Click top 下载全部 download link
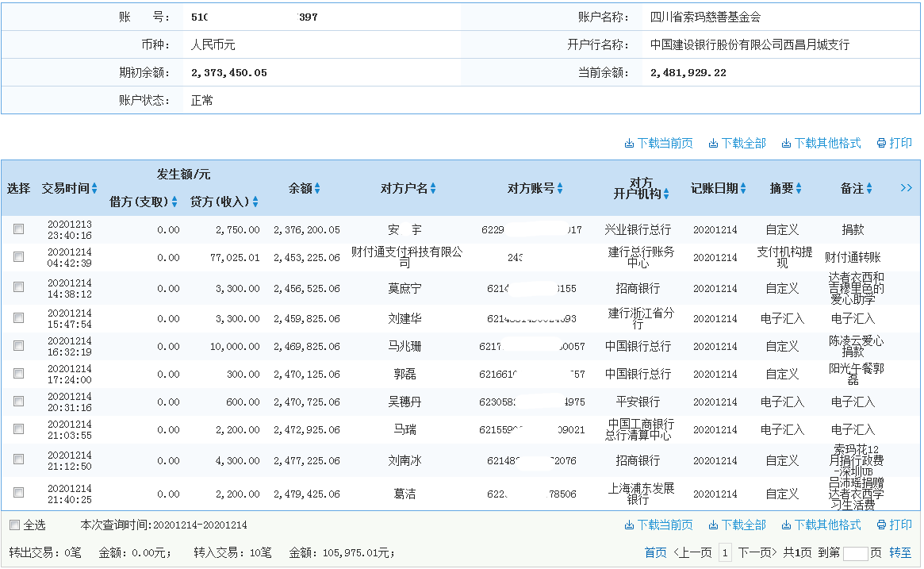924x569 pixels. tap(737, 144)
